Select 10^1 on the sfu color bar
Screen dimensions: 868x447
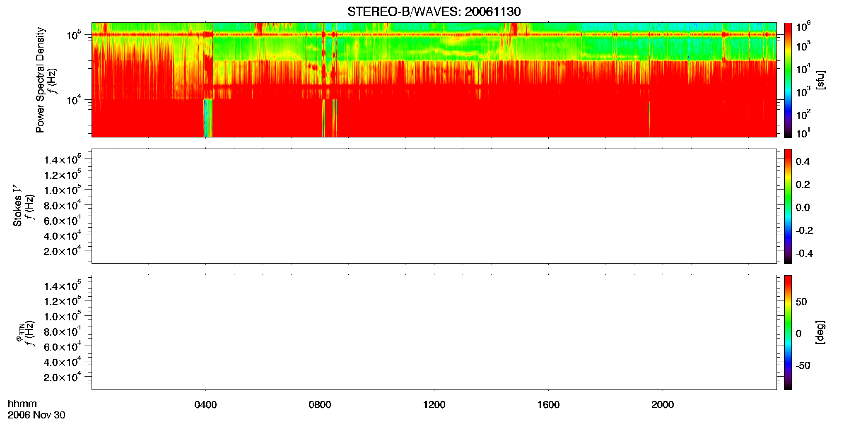pos(803,133)
